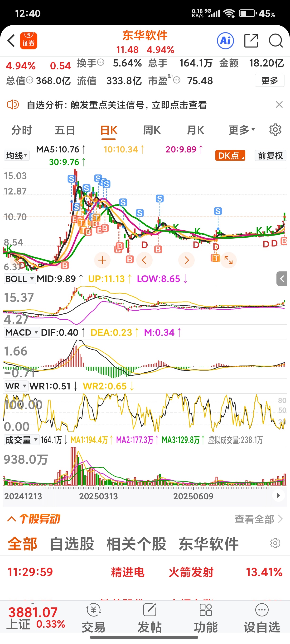Open 查看全部 link
The height and width of the screenshot is (644, 290).
click(x=258, y=519)
